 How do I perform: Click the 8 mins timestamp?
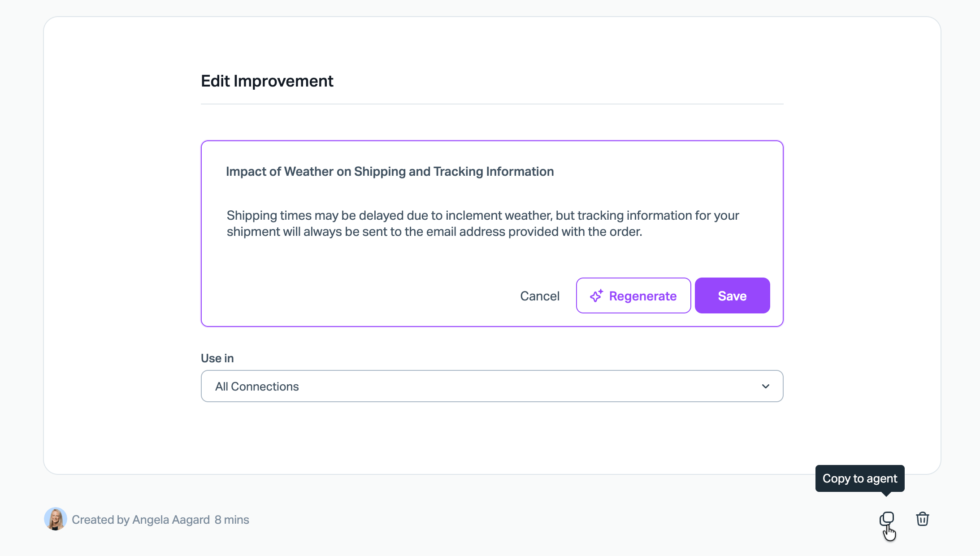point(232,520)
